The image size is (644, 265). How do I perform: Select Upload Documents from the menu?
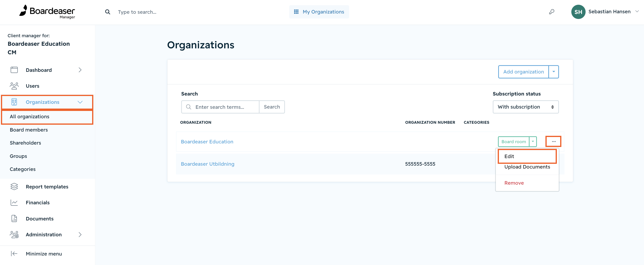(x=527, y=167)
